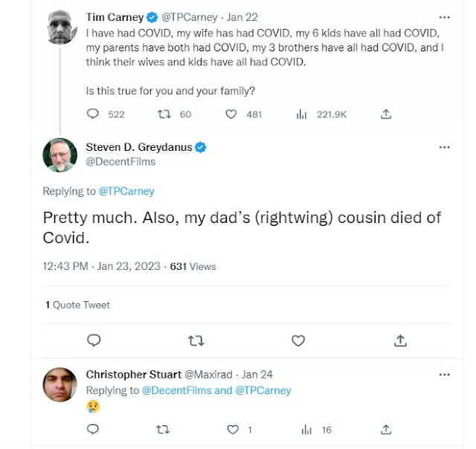Share Tim Carney's tweet
476x449 pixels.
pyautogui.click(x=386, y=114)
